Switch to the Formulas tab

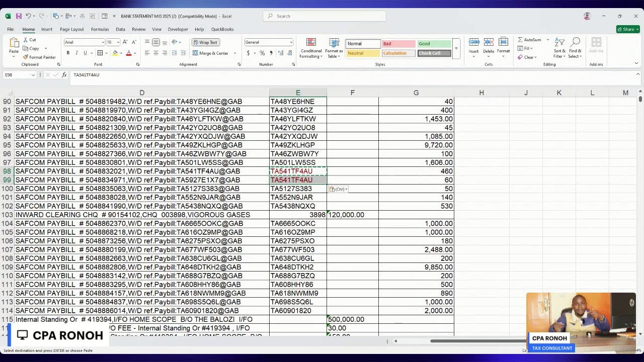100,29
